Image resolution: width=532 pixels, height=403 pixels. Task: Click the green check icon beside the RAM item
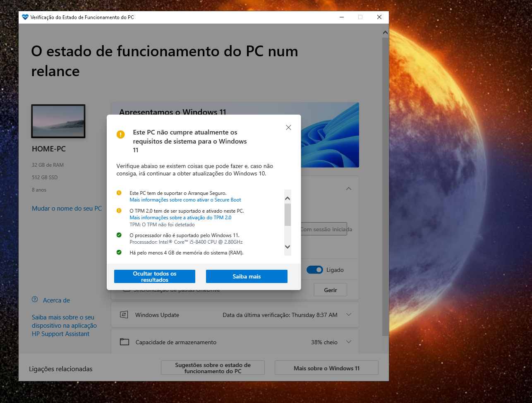click(x=120, y=252)
